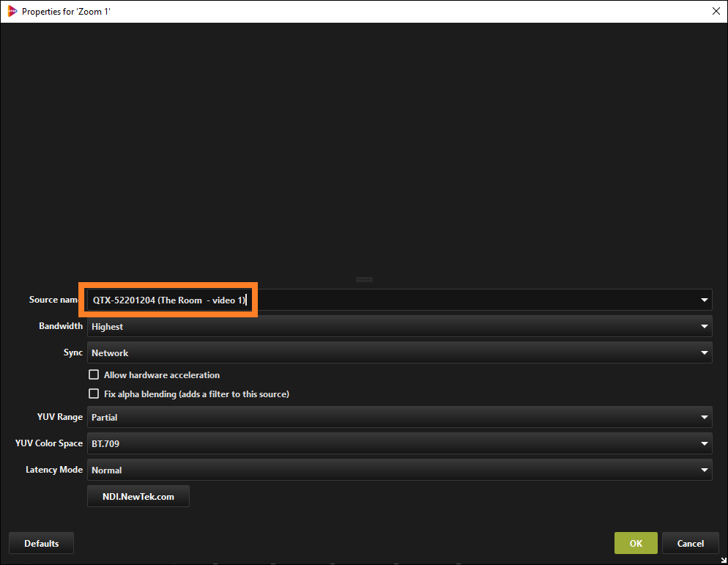The width and height of the screenshot is (728, 565).
Task: Click the NDI.NewTek.com button
Action: click(x=138, y=496)
